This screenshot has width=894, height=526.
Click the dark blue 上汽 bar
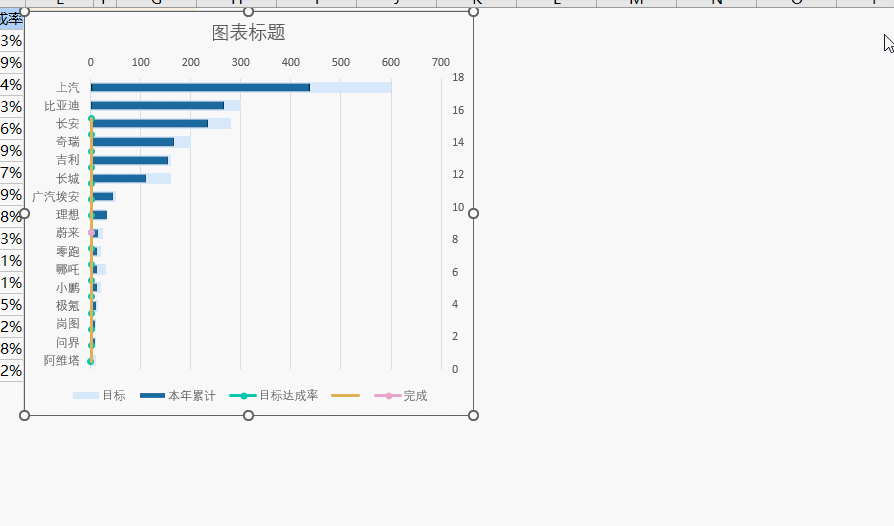pos(200,87)
